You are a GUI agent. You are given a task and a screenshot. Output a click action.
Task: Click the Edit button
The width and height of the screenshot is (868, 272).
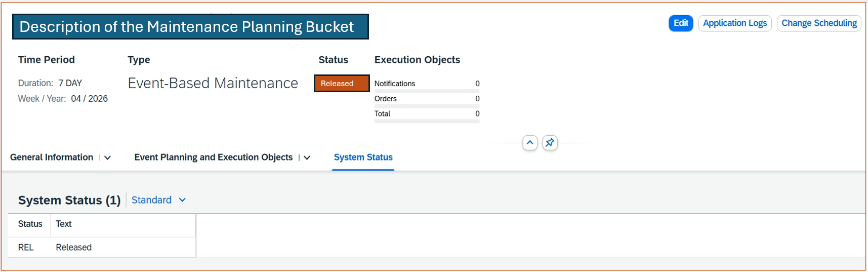coord(680,23)
